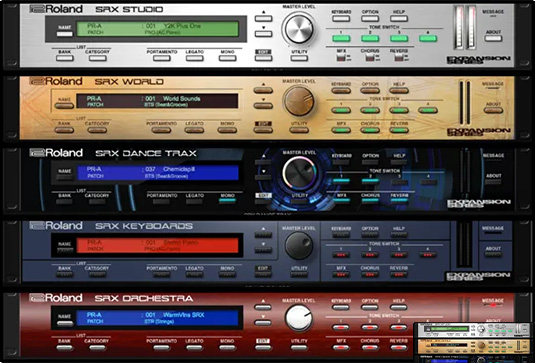This screenshot has width=535, height=363.
Task: Open EDIT on SRX World
Action: [263, 130]
